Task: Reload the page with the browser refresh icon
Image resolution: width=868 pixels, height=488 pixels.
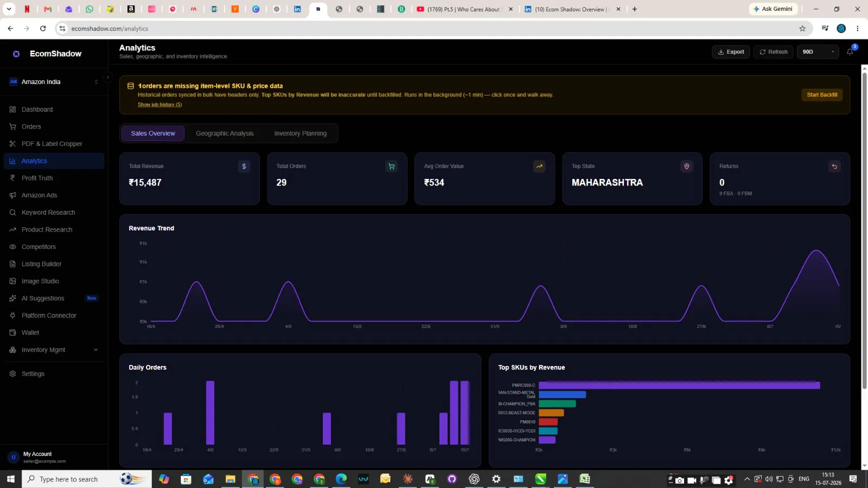Action: tap(43, 29)
